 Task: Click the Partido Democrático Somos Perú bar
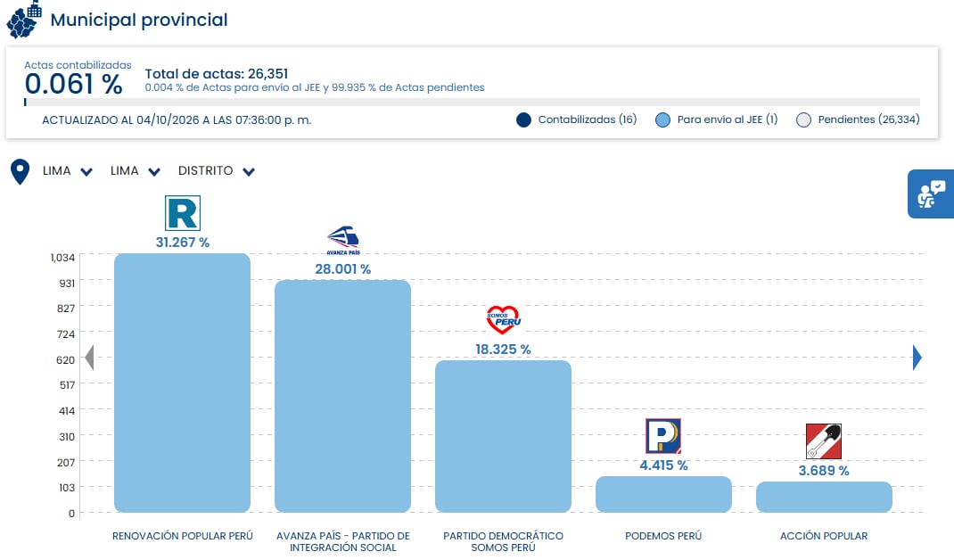click(503, 436)
